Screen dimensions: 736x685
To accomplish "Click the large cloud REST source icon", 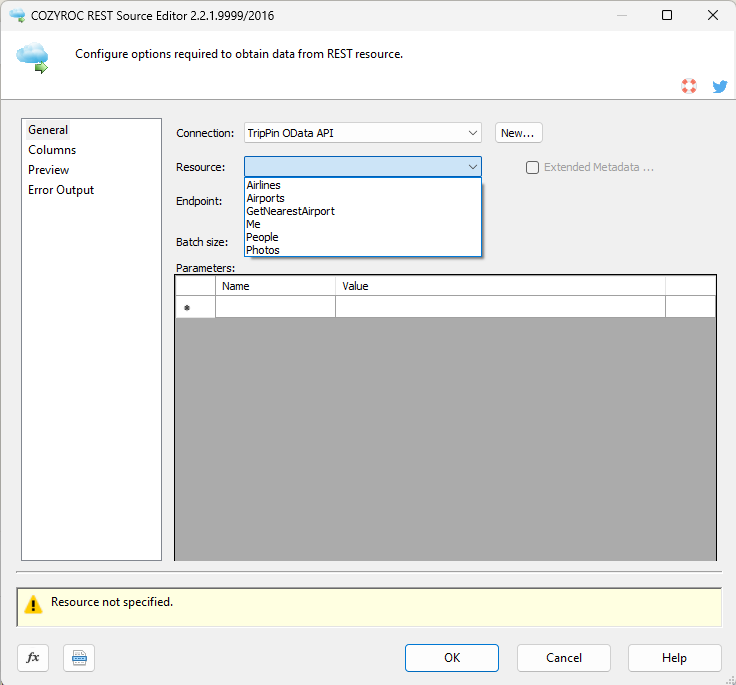I will pos(32,58).
